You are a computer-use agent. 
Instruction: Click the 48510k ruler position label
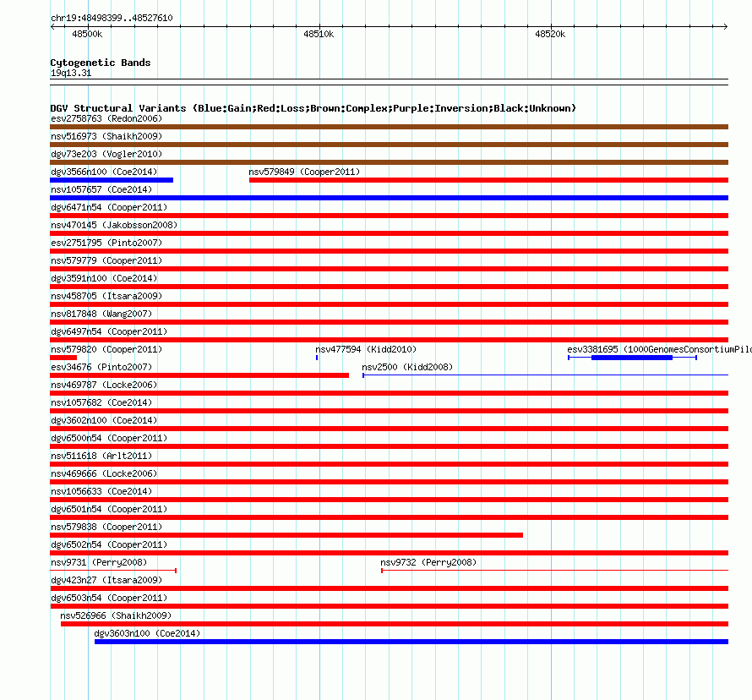(x=319, y=34)
